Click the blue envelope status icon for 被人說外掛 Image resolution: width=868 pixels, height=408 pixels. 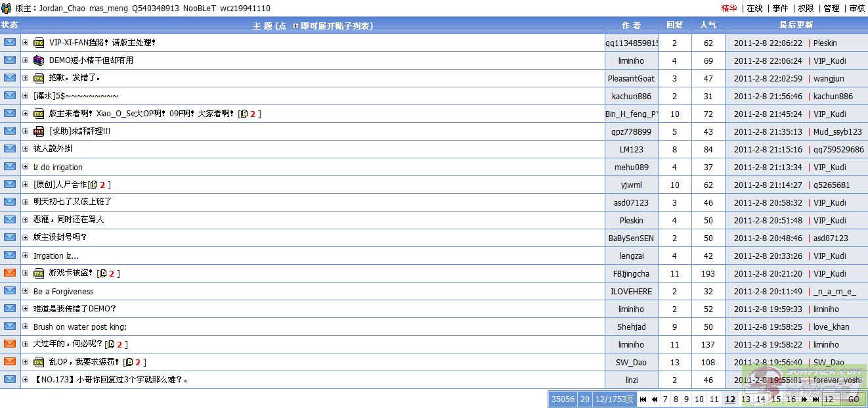10,148
